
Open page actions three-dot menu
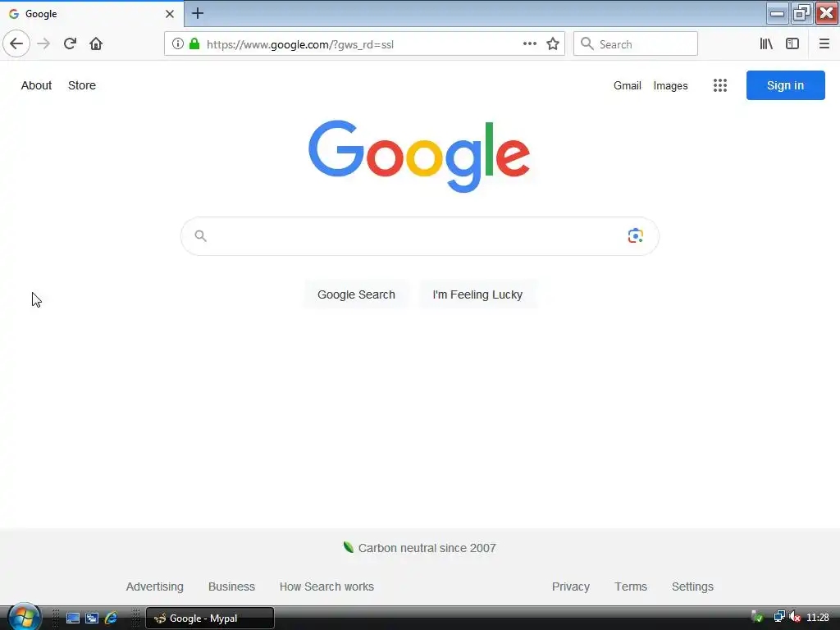point(529,44)
